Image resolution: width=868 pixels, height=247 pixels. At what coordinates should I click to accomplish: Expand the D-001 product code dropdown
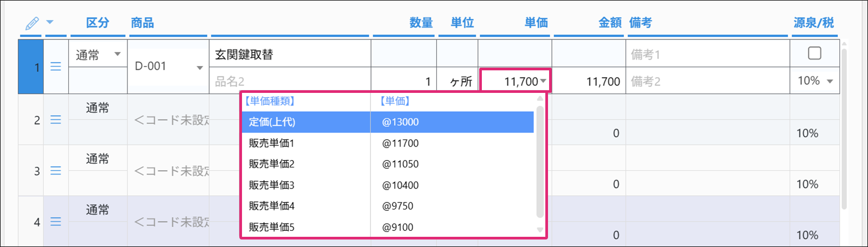click(200, 68)
